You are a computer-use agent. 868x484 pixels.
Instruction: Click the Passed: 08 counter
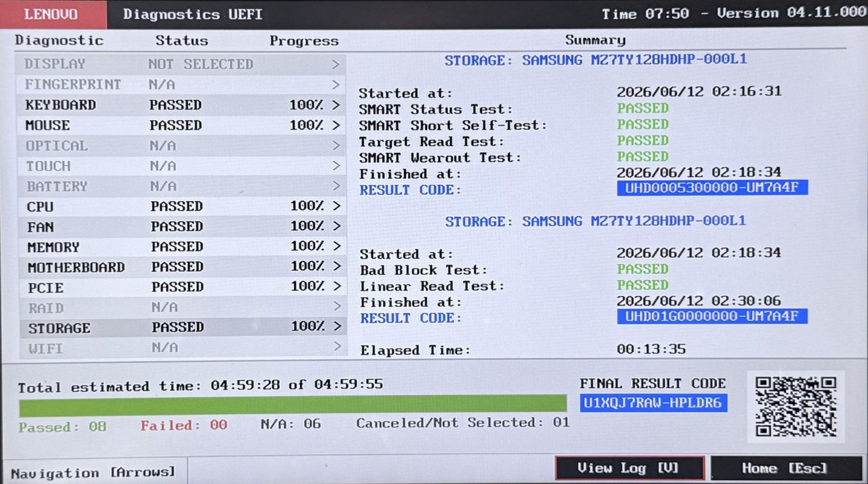62,427
